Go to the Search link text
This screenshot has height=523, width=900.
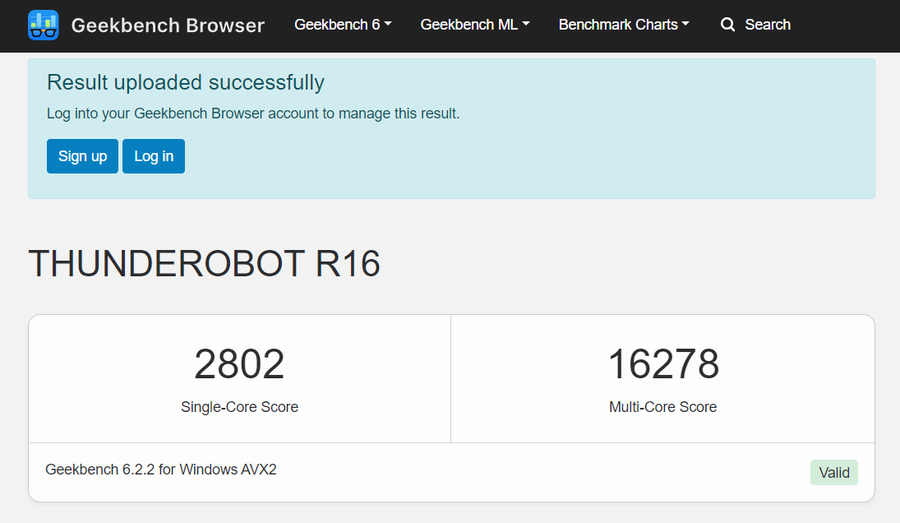pos(767,25)
